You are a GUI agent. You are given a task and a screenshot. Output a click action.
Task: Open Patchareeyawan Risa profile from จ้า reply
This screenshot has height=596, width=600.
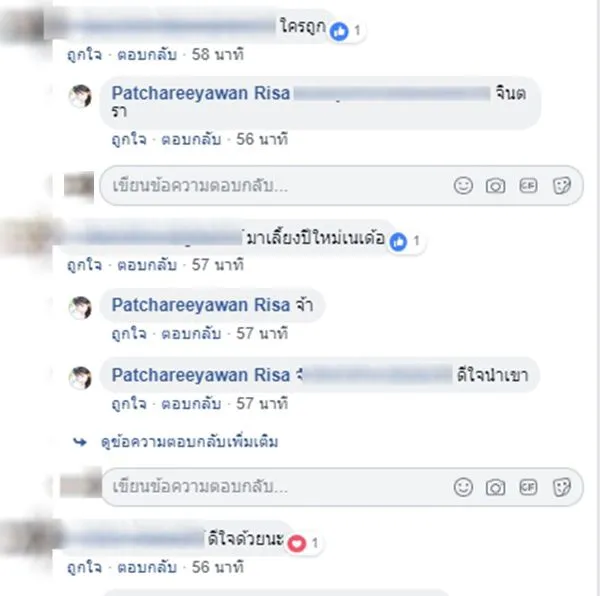click(x=201, y=305)
